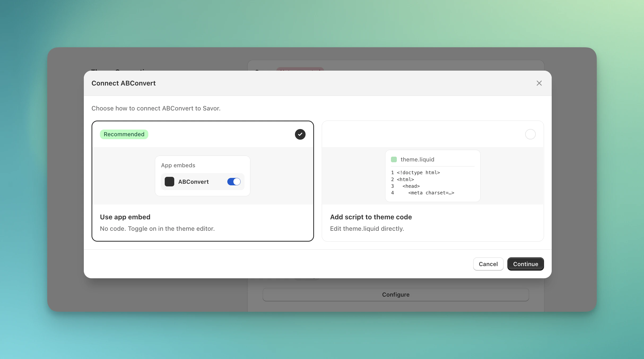Click the ABConvert black app icon

click(169, 182)
